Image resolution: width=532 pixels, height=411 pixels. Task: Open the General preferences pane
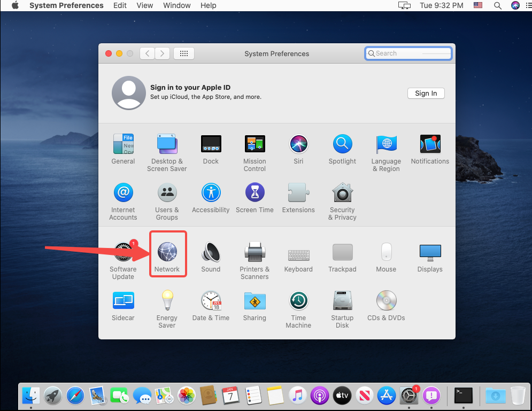point(123,149)
